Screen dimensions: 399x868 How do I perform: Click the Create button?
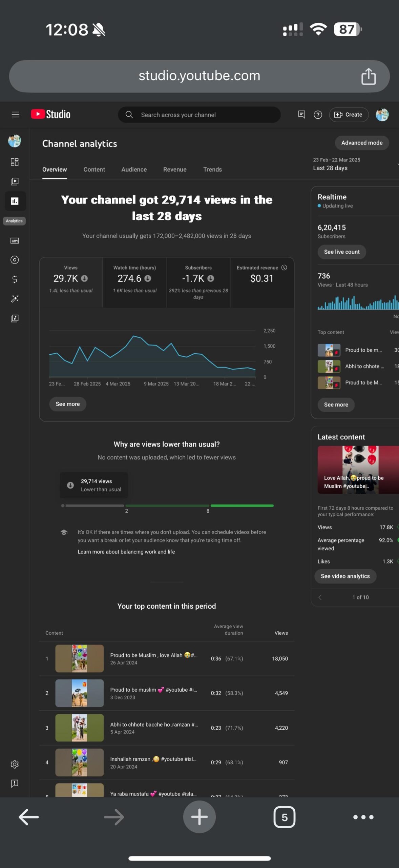click(349, 115)
